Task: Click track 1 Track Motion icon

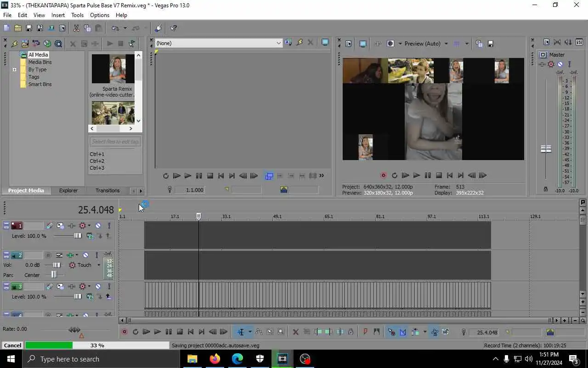Action: click(61, 225)
